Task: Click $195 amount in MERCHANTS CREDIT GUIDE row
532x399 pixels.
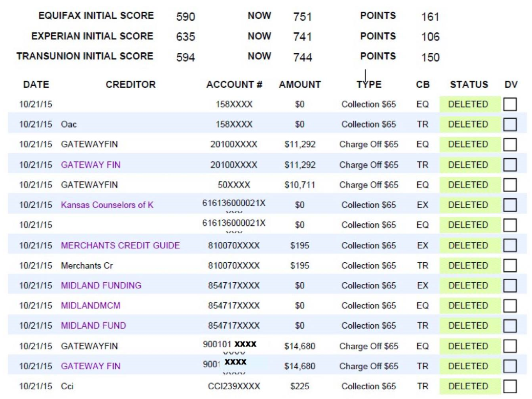Action: 300,245
